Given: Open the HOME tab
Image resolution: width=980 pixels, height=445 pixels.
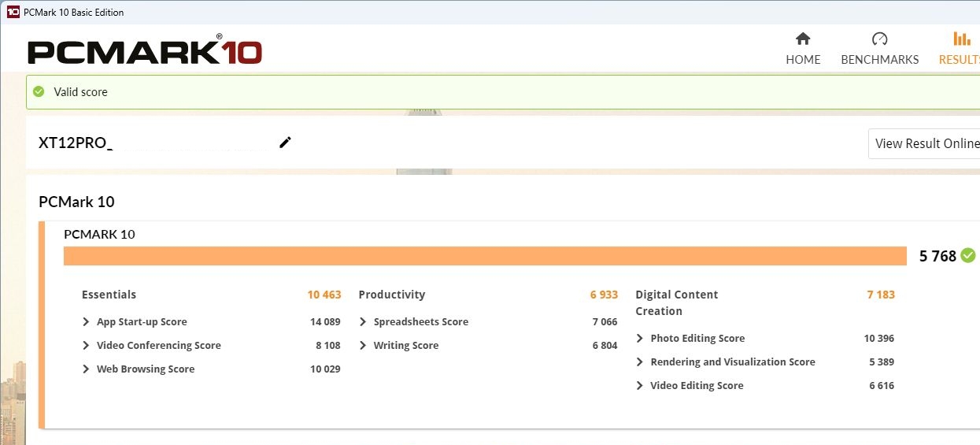Looking at the screenshot, I should [x=803, y=49].
